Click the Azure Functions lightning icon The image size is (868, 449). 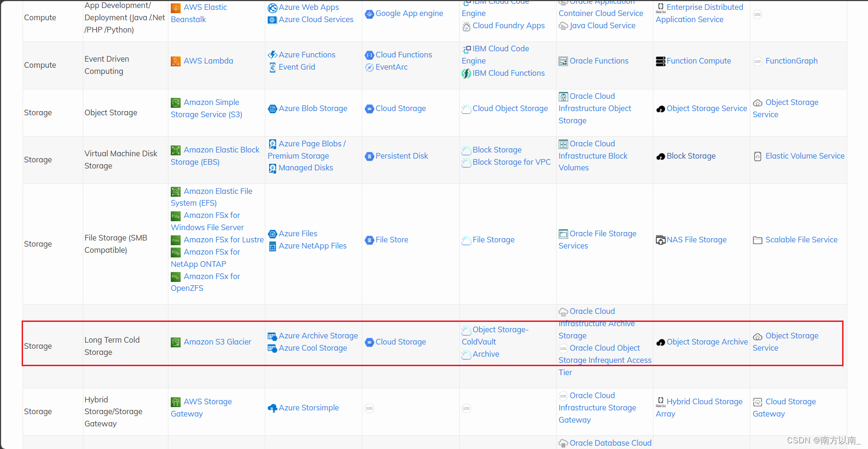(272, 55)
